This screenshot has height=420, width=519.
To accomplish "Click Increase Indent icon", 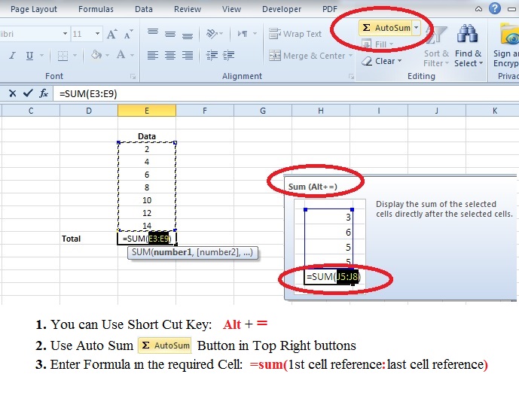I will (229, 55).
